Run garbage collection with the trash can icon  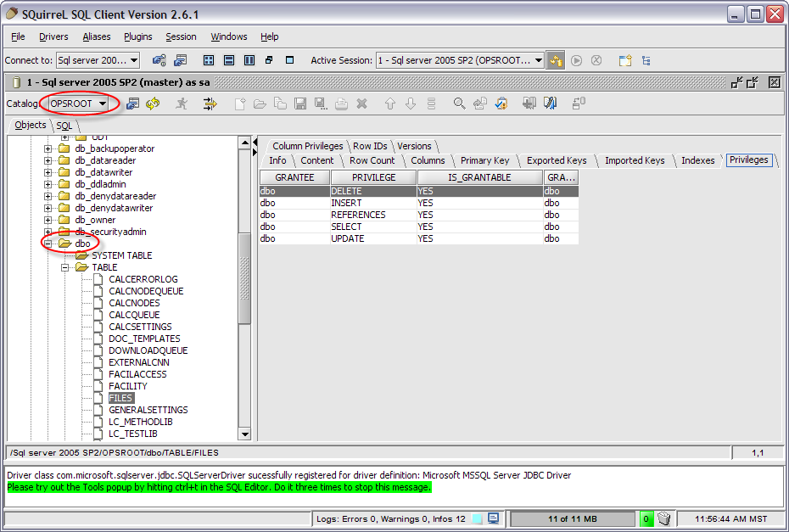664,518
